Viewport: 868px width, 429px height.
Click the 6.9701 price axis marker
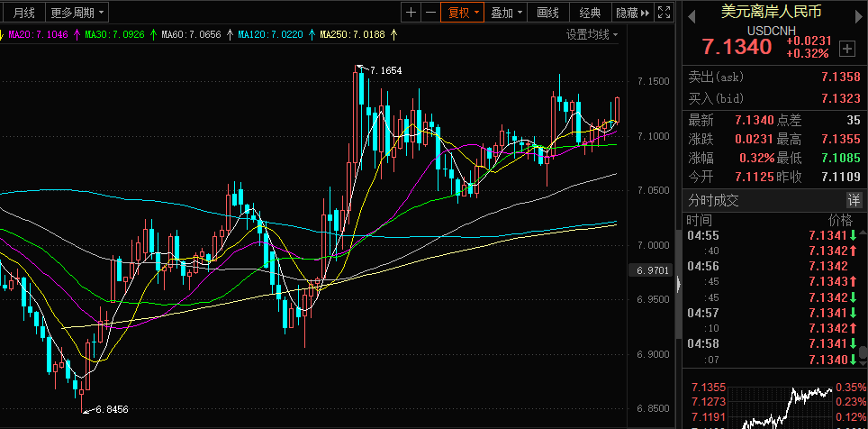(652, 269)
